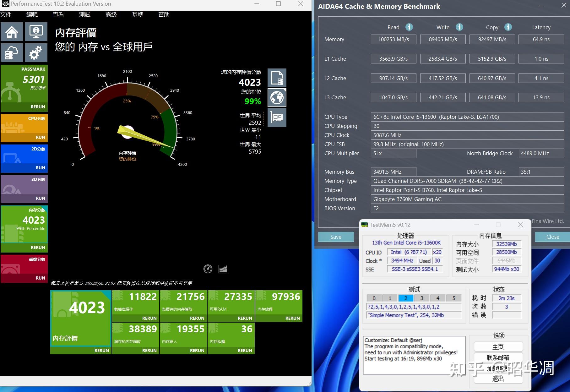Click RERUN on the PassMark 5301 tile

[x=38, y=107]
